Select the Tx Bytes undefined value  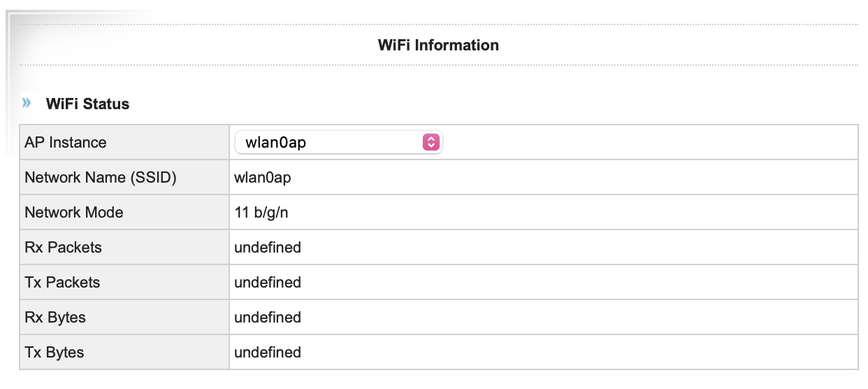[x=268, y=353]
